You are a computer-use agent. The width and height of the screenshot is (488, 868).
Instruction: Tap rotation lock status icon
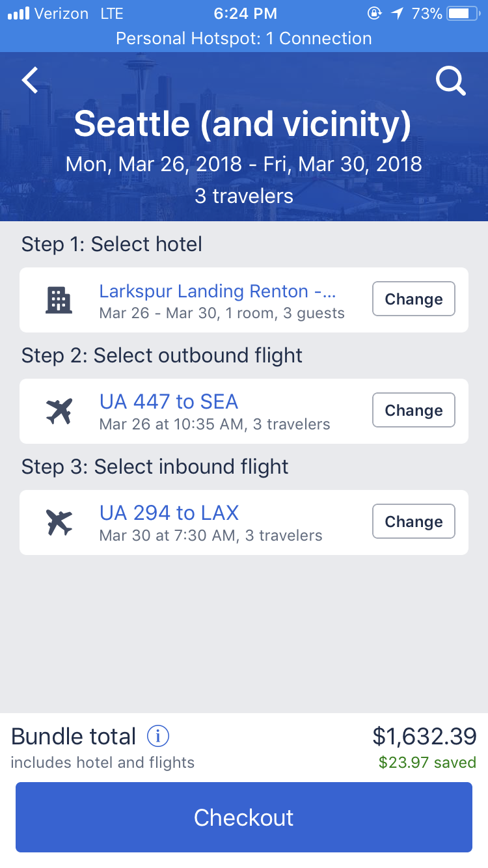(374, 13)
